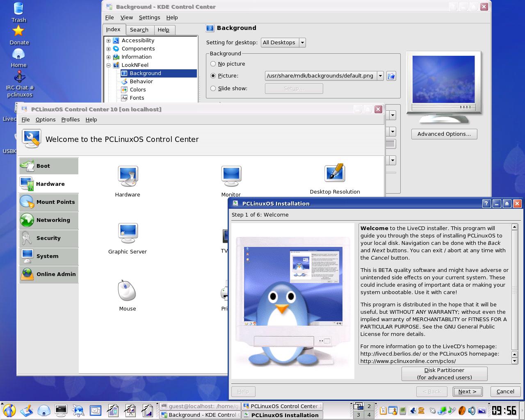The height and width of the screenshot is (420, 525).
Task: Open Profiles menu in PCLinuxOS Control Center
Action: pyautogui.click(x=71, y=120)
